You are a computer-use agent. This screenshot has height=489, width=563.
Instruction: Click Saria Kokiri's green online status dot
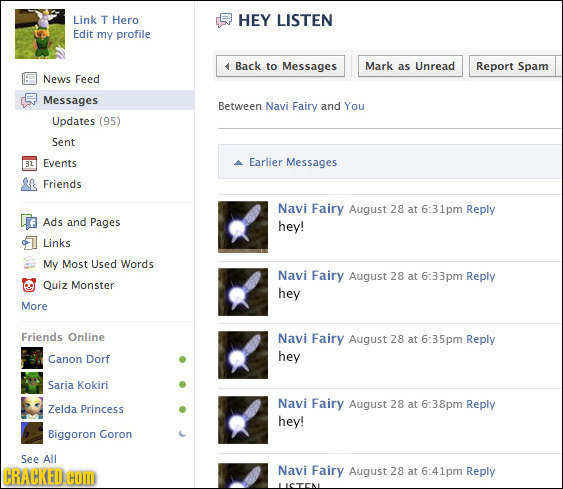(x=182, y=384)
